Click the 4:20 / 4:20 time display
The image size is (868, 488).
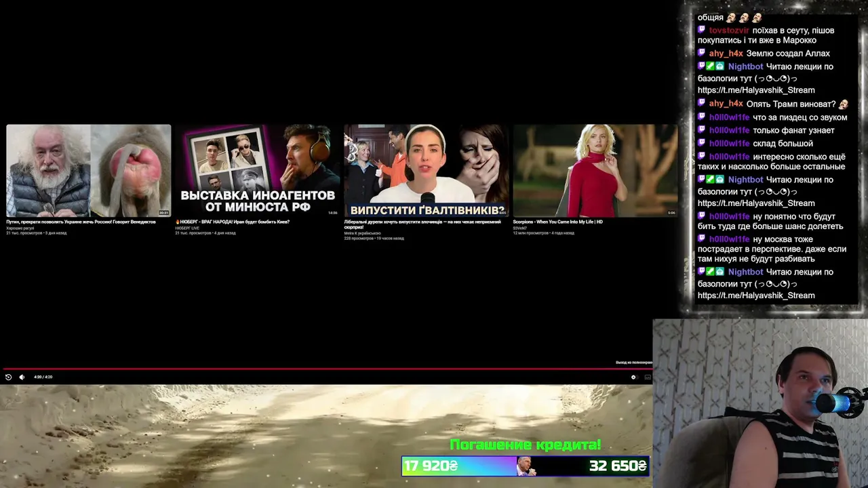tap(43, 377)
